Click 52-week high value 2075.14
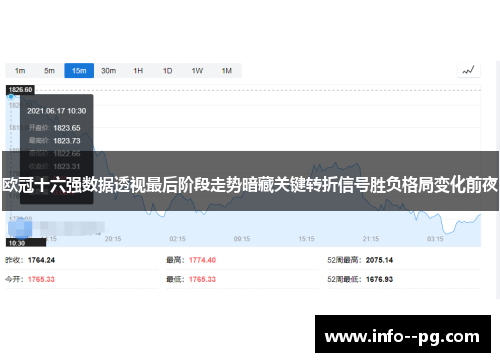500x362 pixels. [x=379, y=260]
